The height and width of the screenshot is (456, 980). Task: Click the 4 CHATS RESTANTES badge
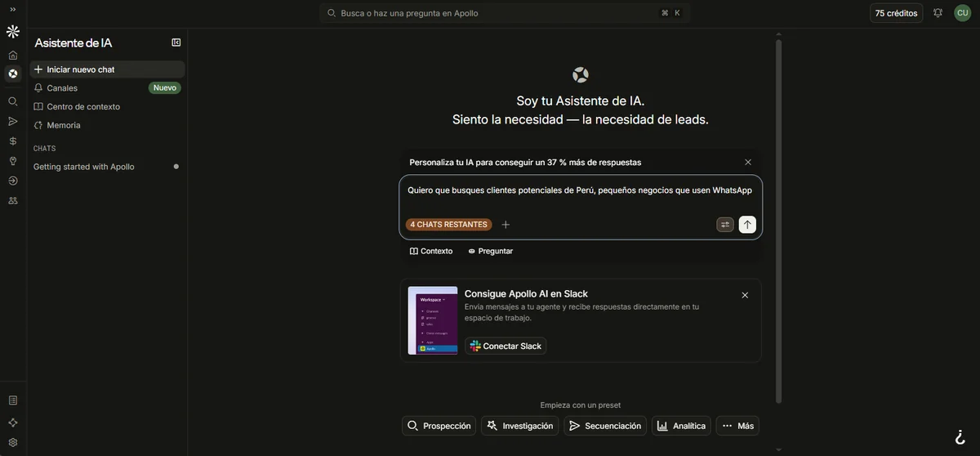pyautogui.click(x=448, y=225)
